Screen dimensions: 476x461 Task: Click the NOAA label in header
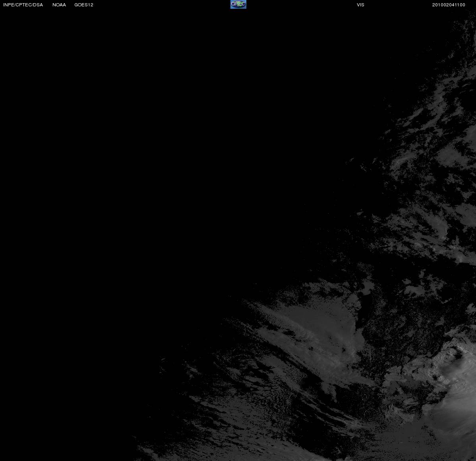(x=59, y=5)
